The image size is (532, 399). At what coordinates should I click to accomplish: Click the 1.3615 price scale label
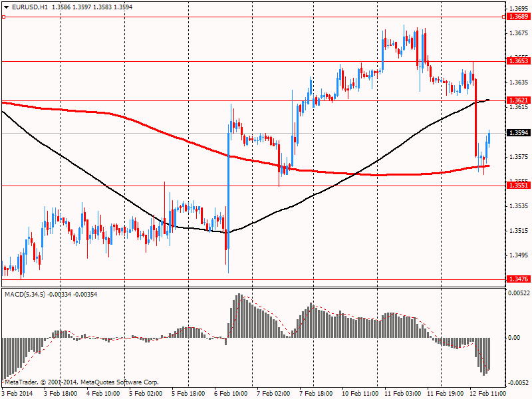[x=519, y=107]
